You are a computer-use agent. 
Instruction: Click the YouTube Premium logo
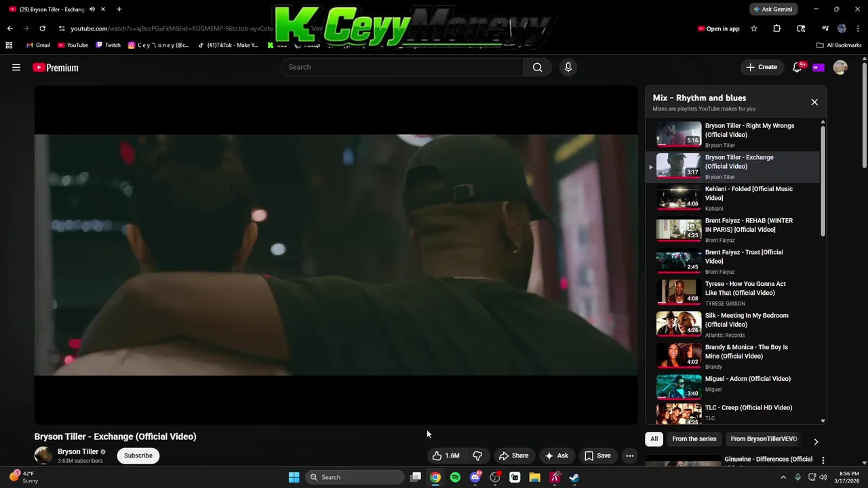point(56,68)
